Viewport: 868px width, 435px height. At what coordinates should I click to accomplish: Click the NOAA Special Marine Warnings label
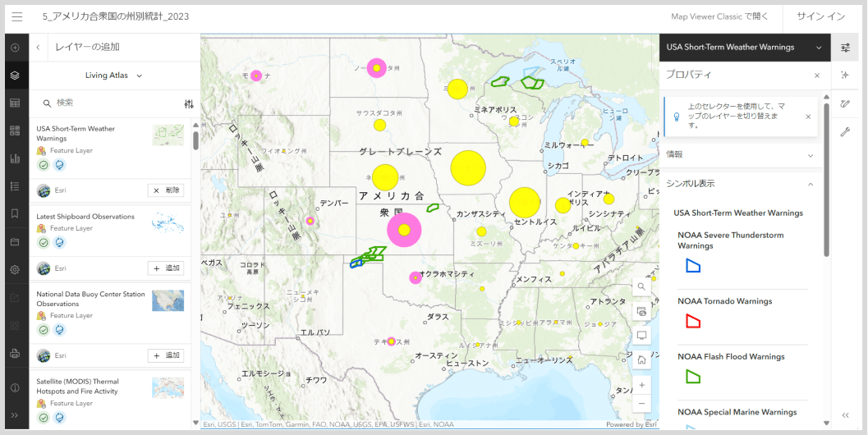point(737,412)
